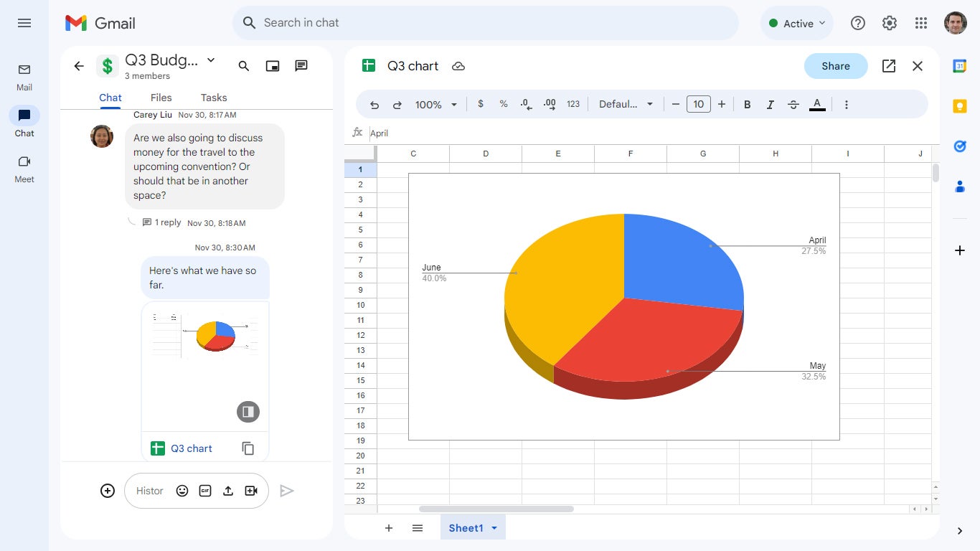This screenshot has height=551, width=980.
Task: Copy the Q3 chart attachment
Action: pos(248,448)
